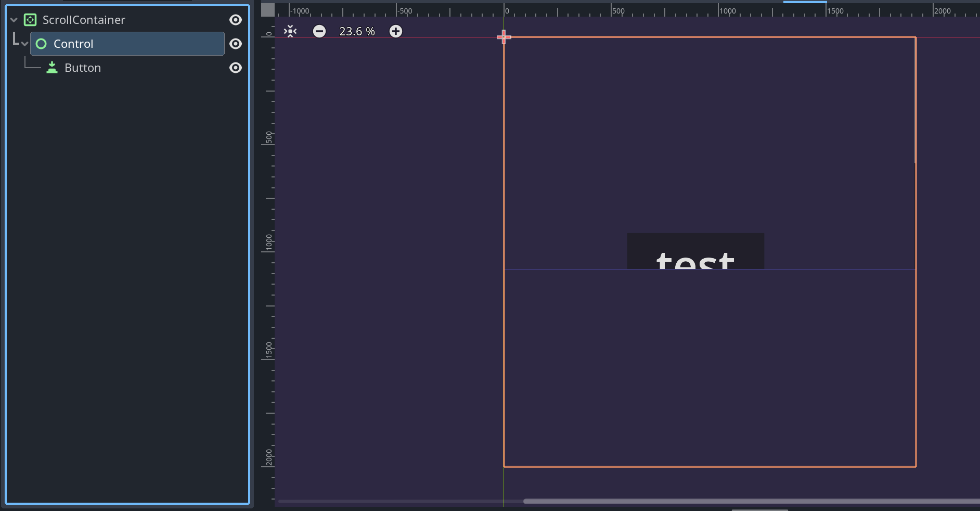Viewport: 980px width, 511px height.
Task: Click the ScrollContainer node type icon
Action: click(x=31, y=20)
